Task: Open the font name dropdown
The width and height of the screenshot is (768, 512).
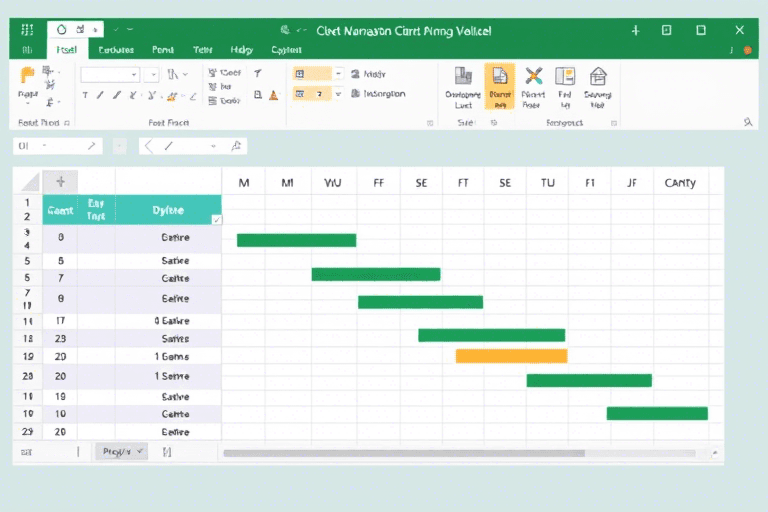Action: (110, 74)
